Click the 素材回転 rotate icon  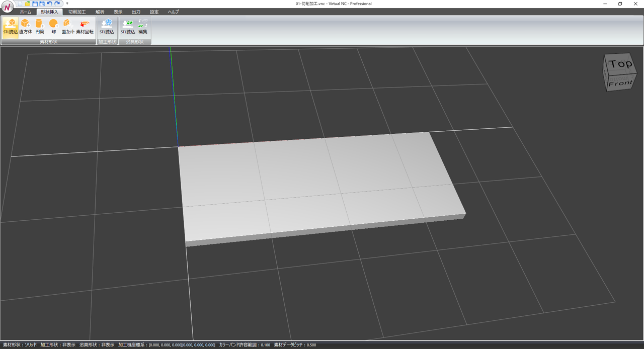tap(85, 27)
